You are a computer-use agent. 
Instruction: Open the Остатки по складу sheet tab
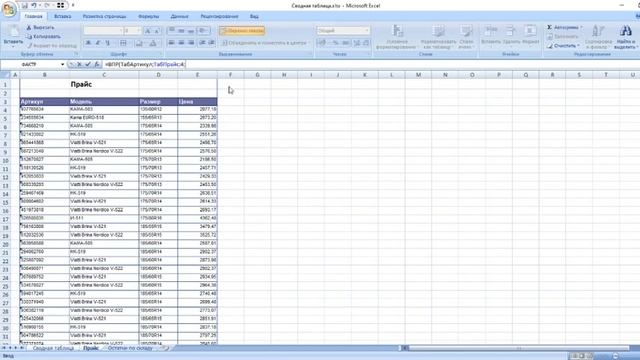[130, 348]
